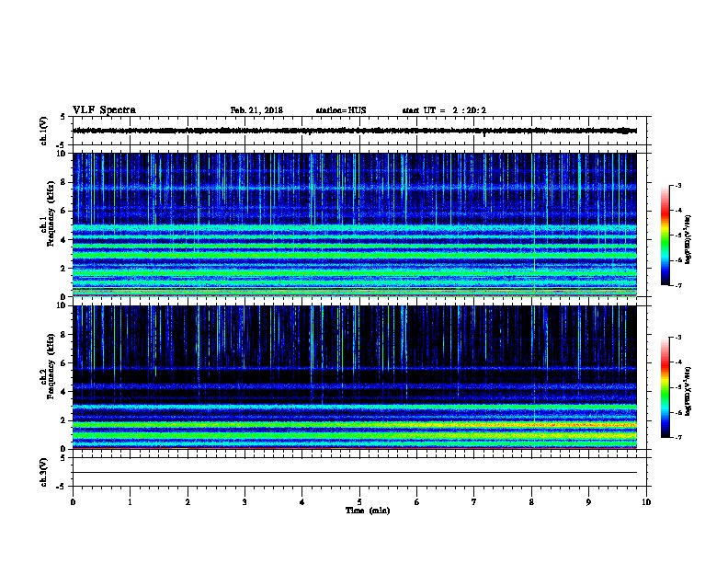Click the ch.1 voltage waveform trace

(355, 131)
